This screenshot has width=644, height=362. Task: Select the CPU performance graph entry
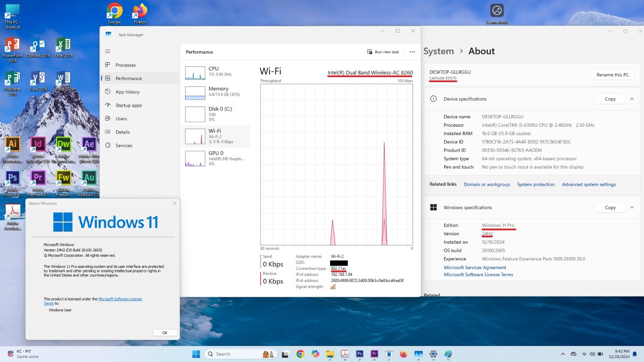click(216, 73)
